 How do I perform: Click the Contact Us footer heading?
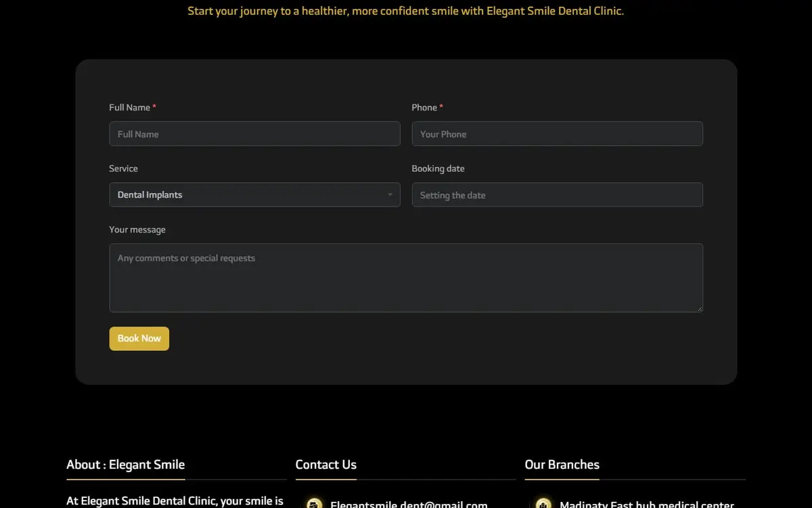pyautogui.click(x=326, y=465)
